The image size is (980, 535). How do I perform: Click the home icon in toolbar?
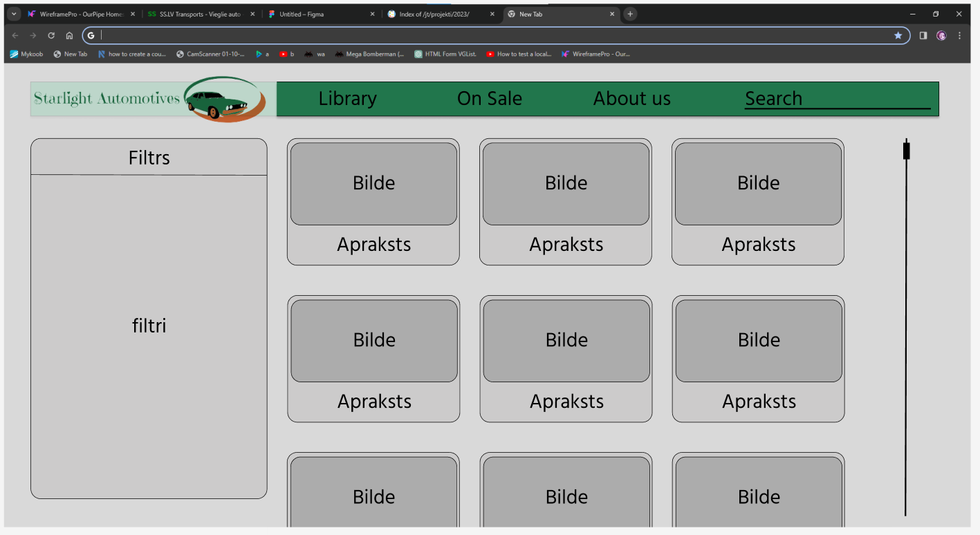click(69, 35)
